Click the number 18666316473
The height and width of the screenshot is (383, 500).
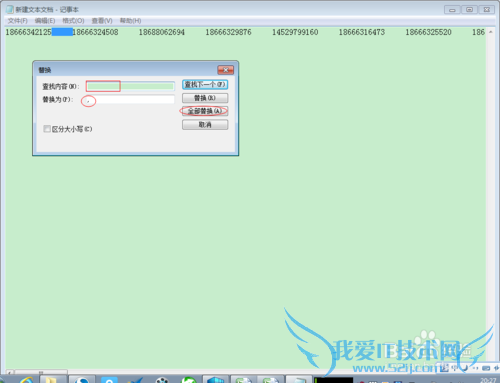point(362,32)
